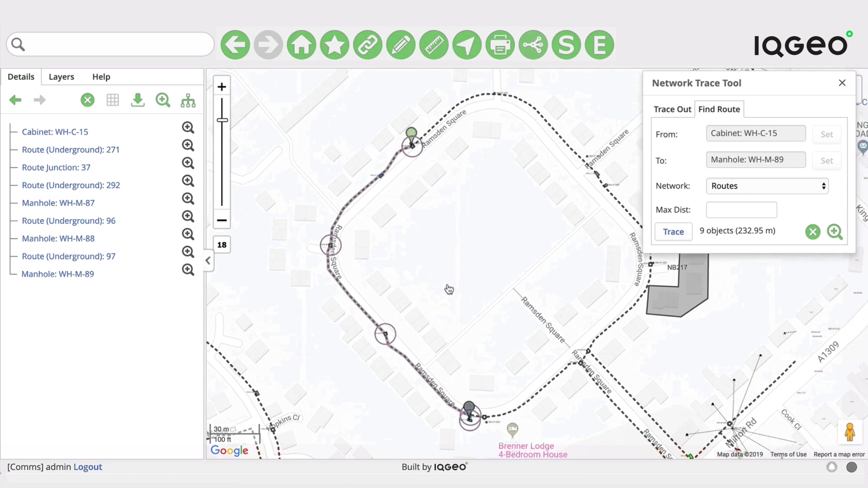Image resolution: width=868 pixels, height=488 pixels.
Task: Click the home button icon
Action: (301, 45)
